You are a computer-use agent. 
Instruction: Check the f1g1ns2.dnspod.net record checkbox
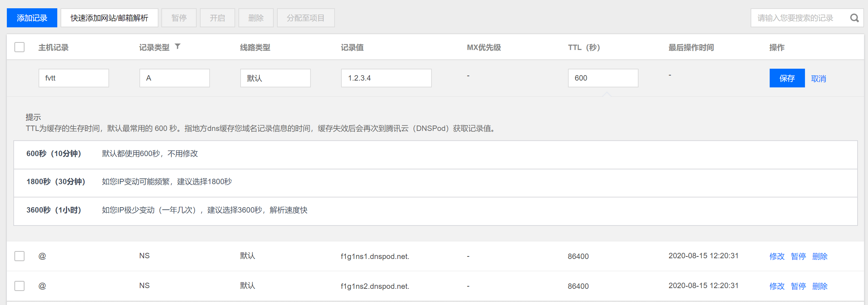(19, 286)
